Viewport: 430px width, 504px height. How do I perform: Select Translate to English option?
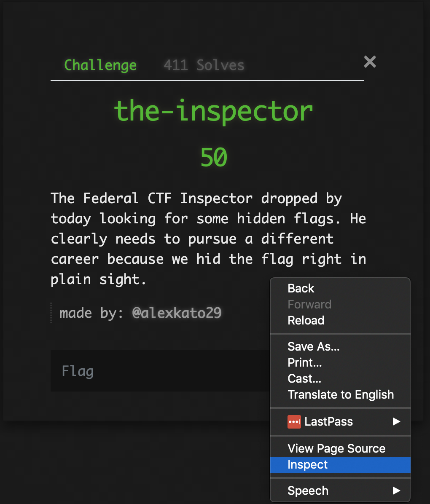341,394
